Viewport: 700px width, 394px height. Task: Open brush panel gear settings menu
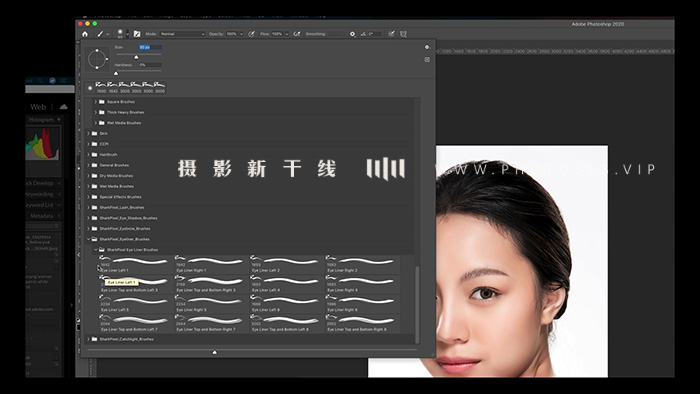[427, 47]
